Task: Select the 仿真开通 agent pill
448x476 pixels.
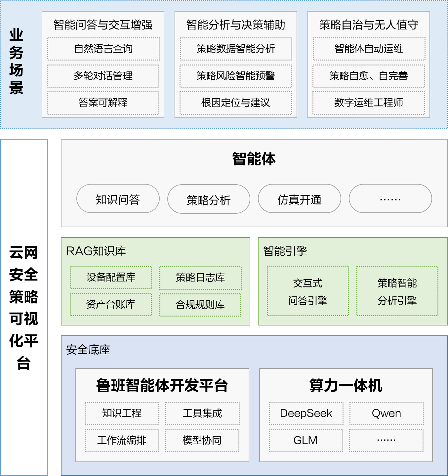Action: pyautogui.click(x=299, y=199)
